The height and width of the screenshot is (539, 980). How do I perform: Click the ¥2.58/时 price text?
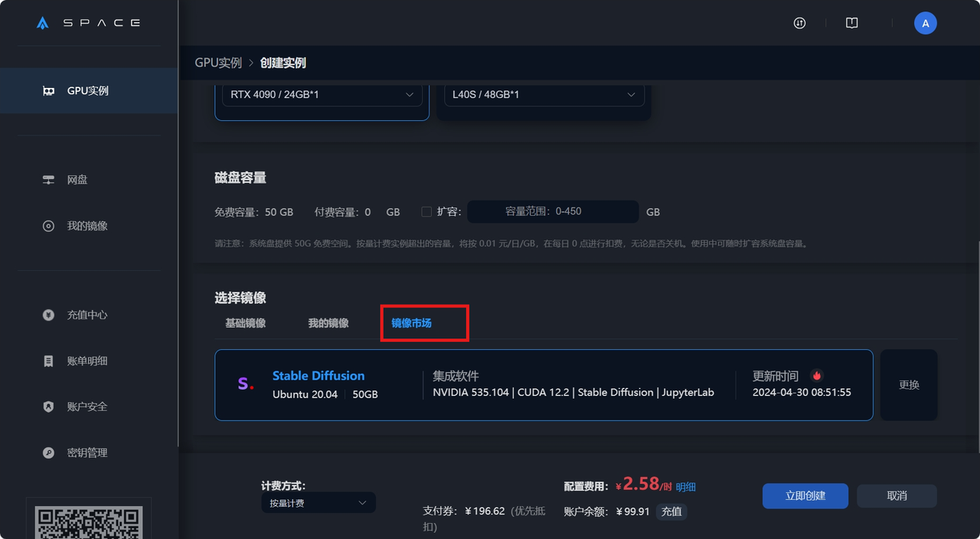643,485
